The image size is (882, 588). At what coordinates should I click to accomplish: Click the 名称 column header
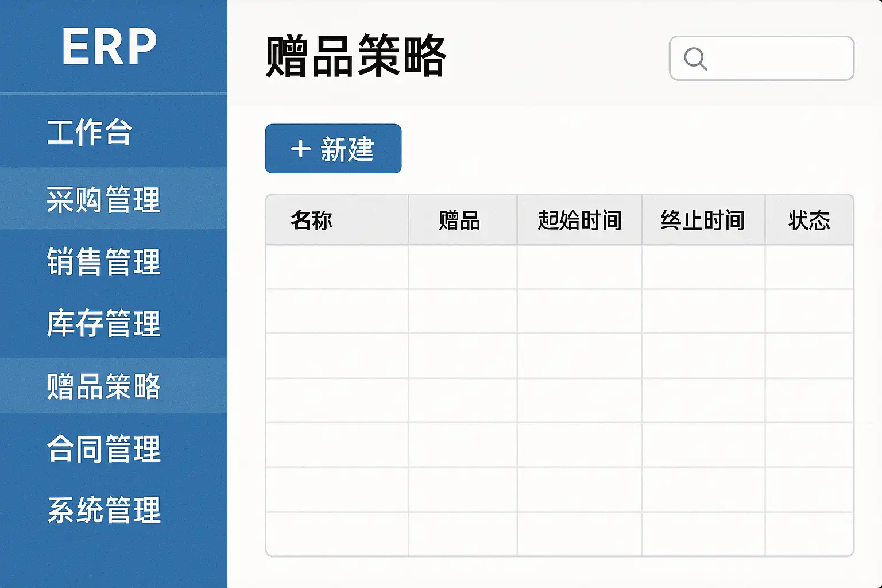[x=337, y=220]
